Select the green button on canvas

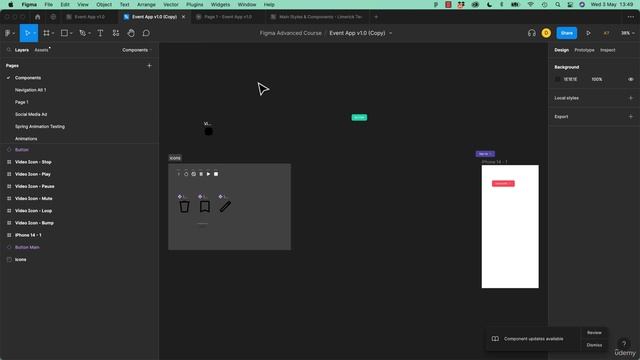[359, 118]
